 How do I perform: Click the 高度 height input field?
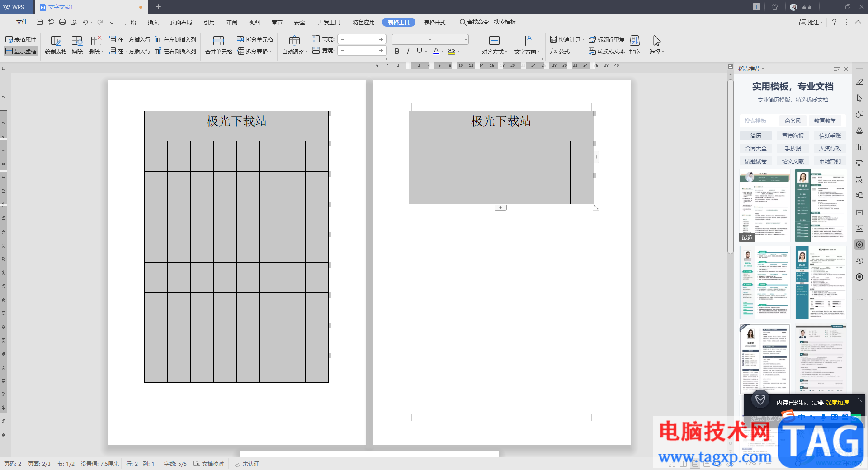pyautogui.click(x=362, y=39)
